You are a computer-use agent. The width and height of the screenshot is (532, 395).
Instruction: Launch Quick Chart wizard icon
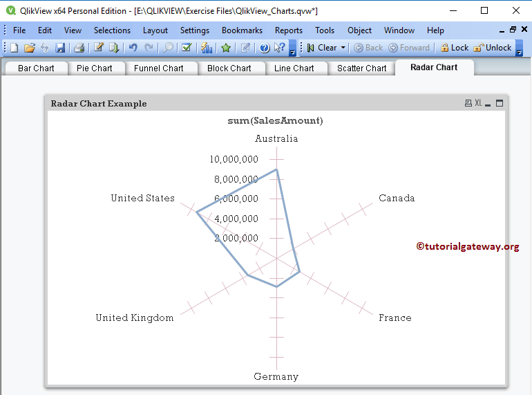coord(207,48)
